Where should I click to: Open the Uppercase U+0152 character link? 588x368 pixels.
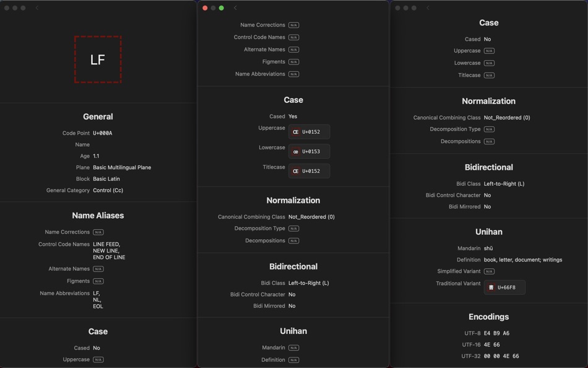click(x=309, y=132)
